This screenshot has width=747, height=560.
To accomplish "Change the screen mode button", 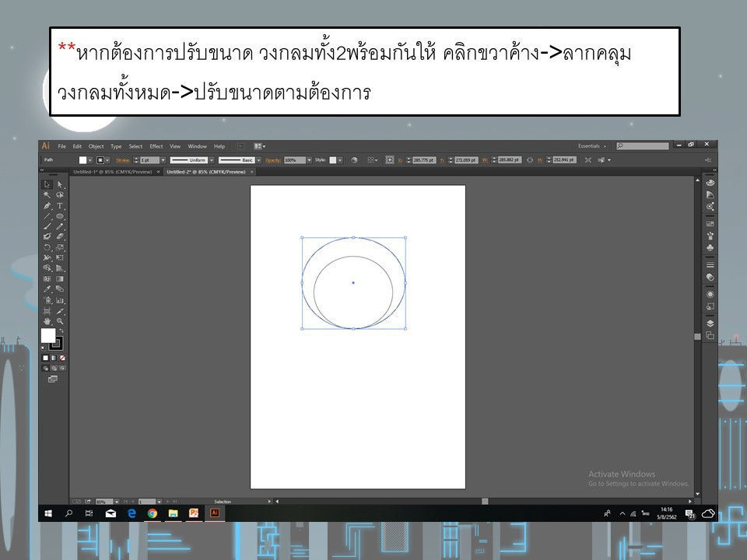I will pos(53,379).
